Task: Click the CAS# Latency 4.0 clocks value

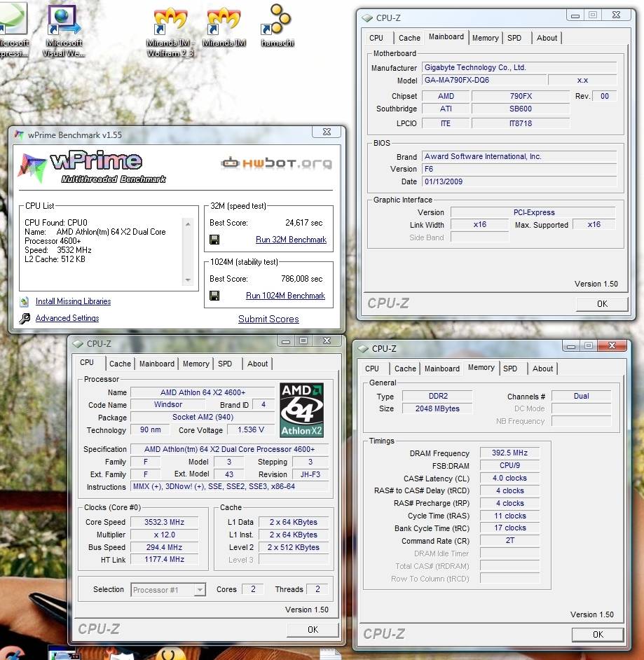Action: coord(509,478)
